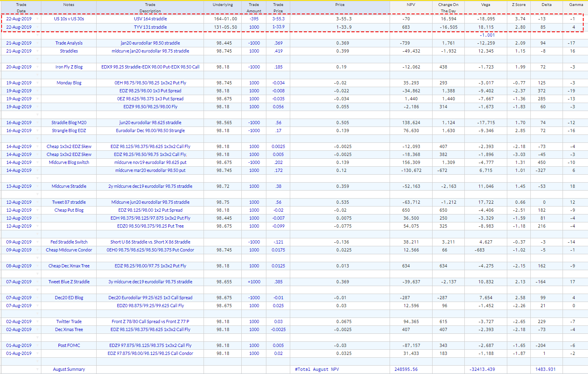Select '2y midcurve dec19 eurodollar 98.75 straddle' cell
588x374 pixels.
coord(150,186)
